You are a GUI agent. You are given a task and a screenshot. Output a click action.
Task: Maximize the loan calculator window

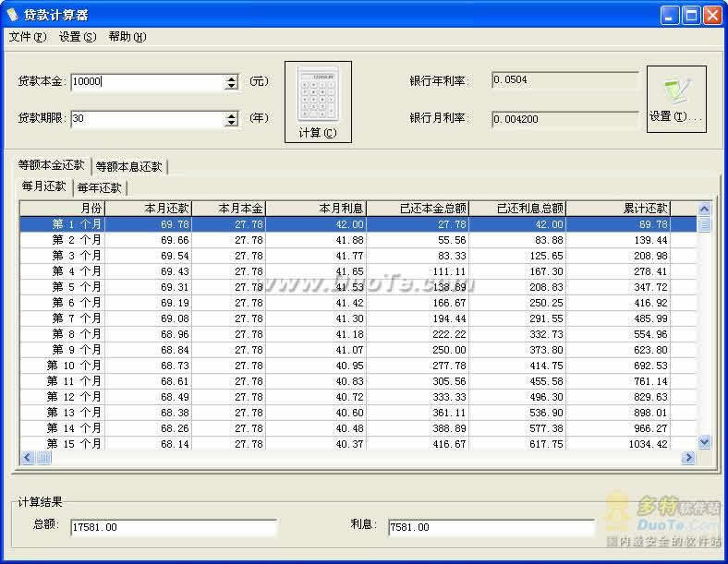(x=691, y=15)
